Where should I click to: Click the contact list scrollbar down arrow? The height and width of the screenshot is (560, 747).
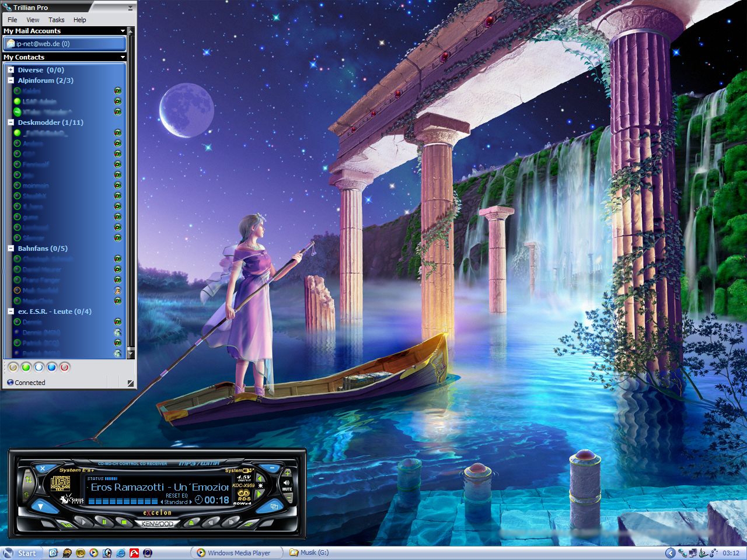tap(130, 353)
